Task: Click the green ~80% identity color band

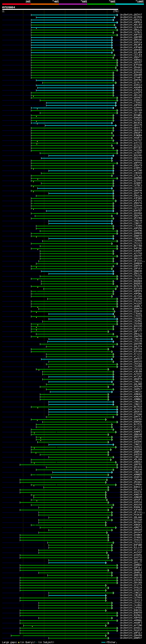Action: click(x=101, y=4)
